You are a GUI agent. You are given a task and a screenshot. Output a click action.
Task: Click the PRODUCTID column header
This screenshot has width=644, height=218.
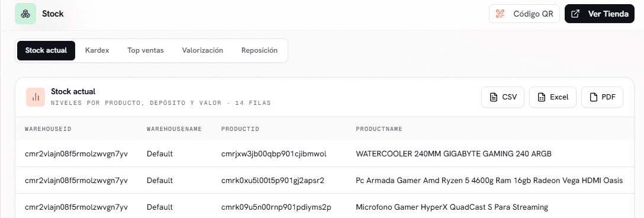click(240, 129)
